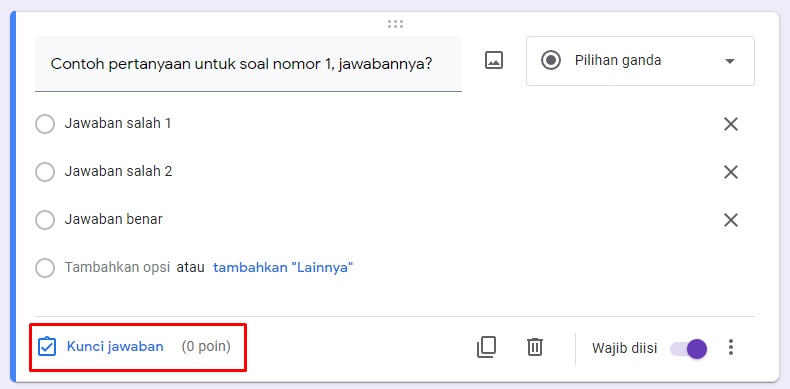
Task: Duplicate this question with the copy icon
Action: pos(486,347)
